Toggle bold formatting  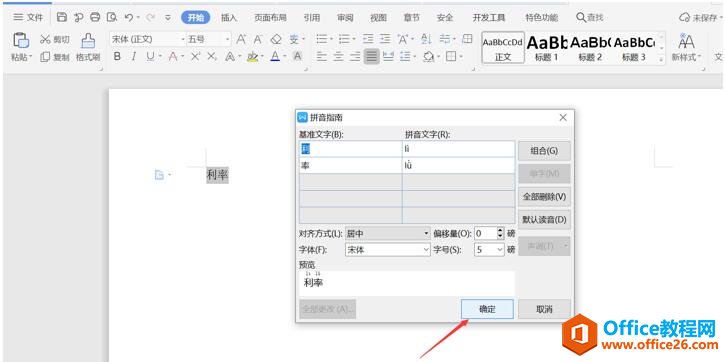point(117,56)
